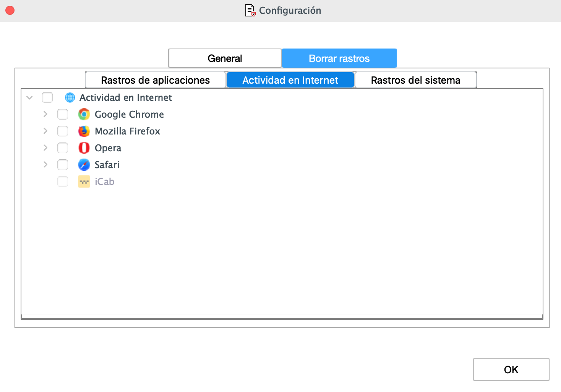Image resolution: width=561 pixels, height=392 pixels.
Task: Tick the Actividad en Internet root checkbox
Action: click(47, 97)
